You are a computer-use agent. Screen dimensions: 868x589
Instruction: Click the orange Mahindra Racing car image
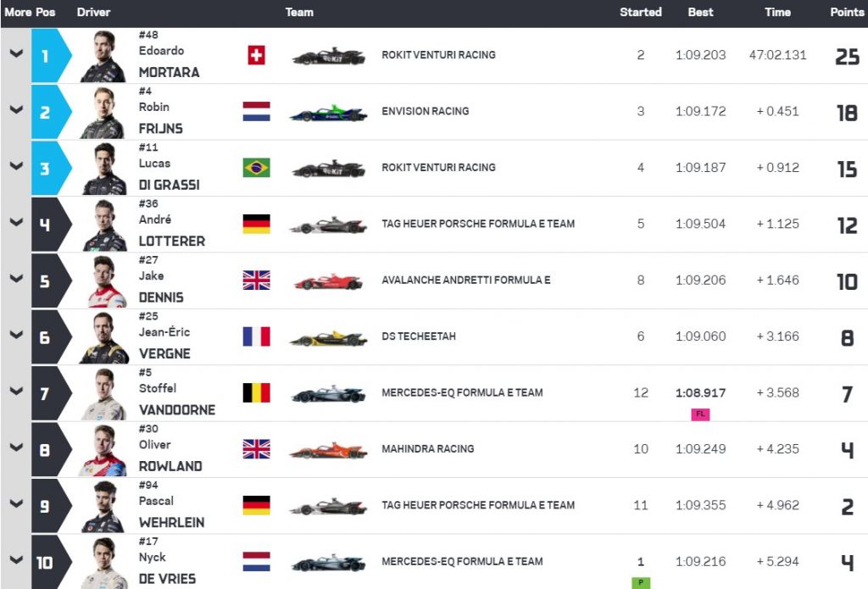coord(328,450)
